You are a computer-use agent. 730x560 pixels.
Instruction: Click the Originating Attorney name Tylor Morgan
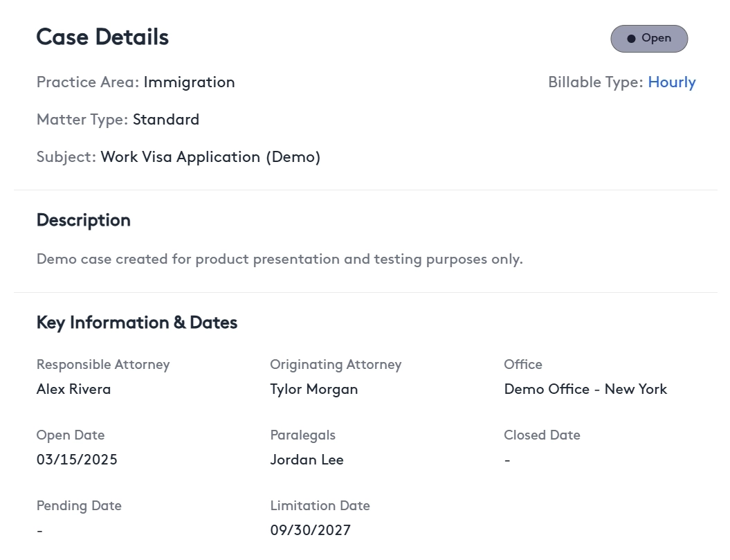pos(313,389)
